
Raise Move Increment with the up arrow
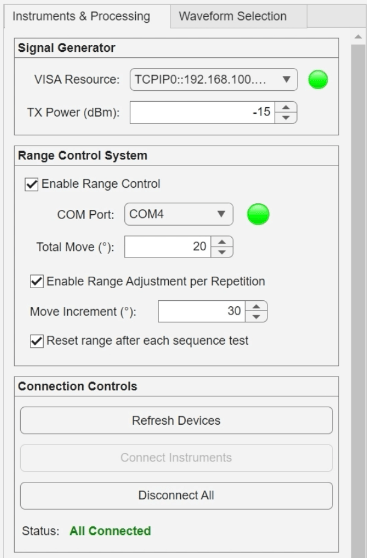[x=256, y=306]
